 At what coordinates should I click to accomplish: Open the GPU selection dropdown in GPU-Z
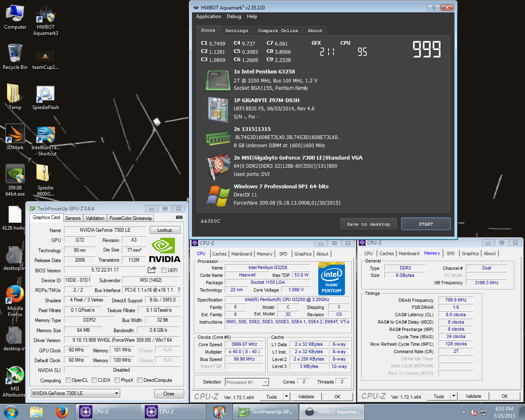[75, 393]
